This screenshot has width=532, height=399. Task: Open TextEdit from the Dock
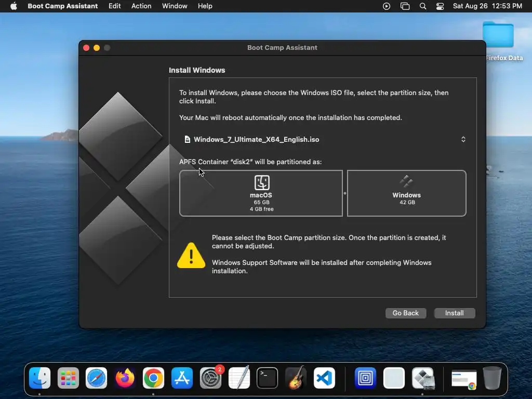(239, 378)
